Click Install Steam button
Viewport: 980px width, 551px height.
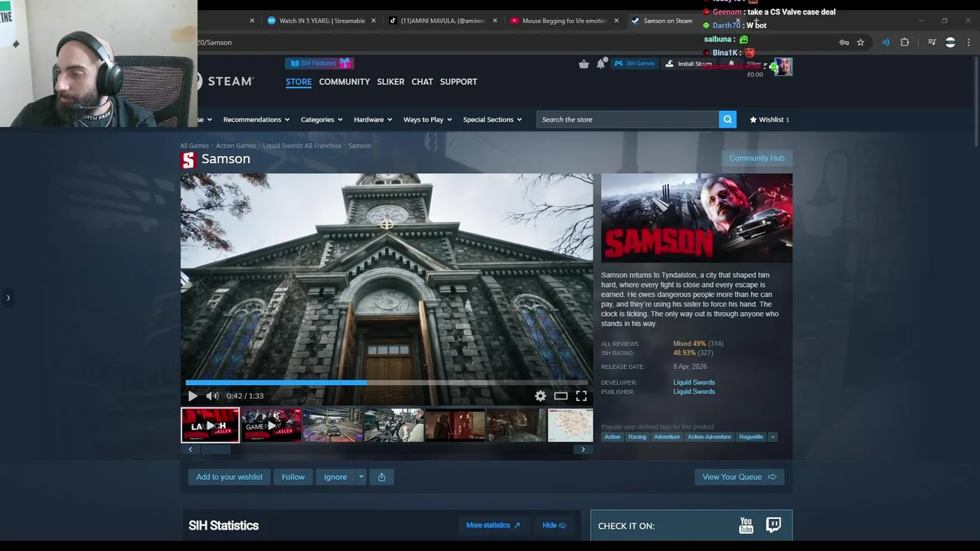point(688,64)
